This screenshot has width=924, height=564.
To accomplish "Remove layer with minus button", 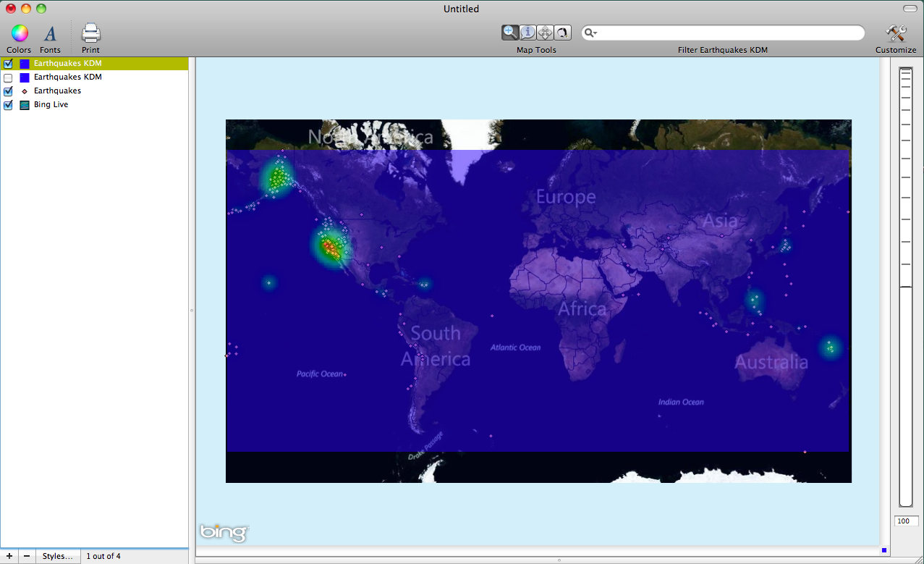I will 27,556.
